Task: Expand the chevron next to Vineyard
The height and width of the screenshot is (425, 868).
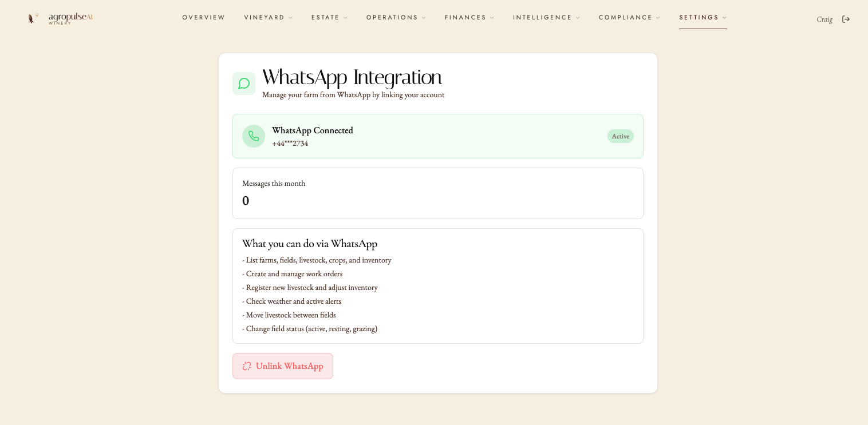Action: click(x=290, y=18)
